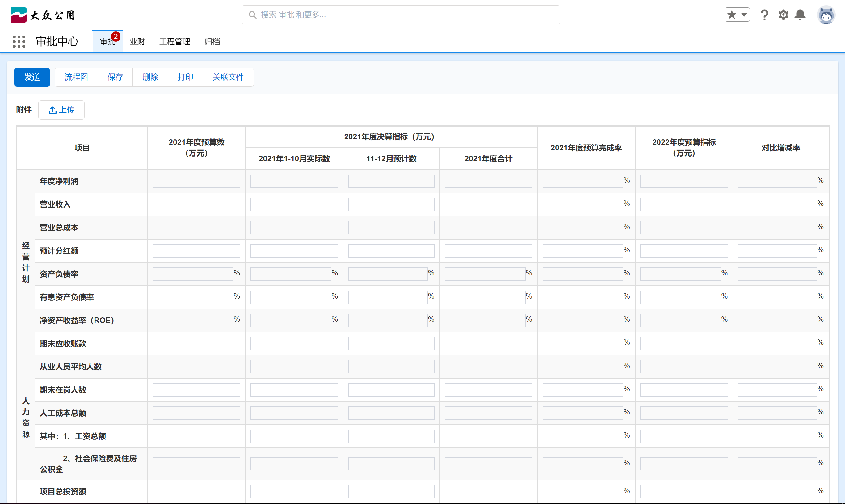Select the 附件 label
The width and height of the screenshot is (845, 504).
24,110
